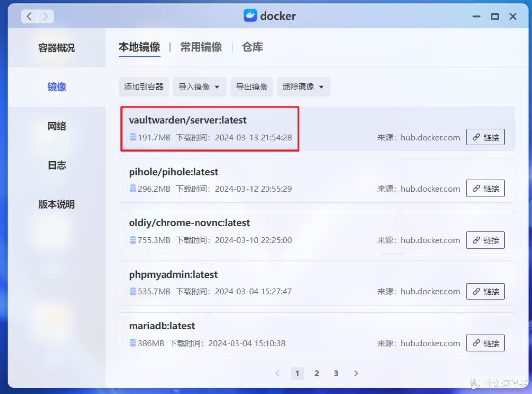Select the phpmyadmin:latest image name
Image resolution: width=532 pixels, height=394 pixels.
[x=173, y=275]
